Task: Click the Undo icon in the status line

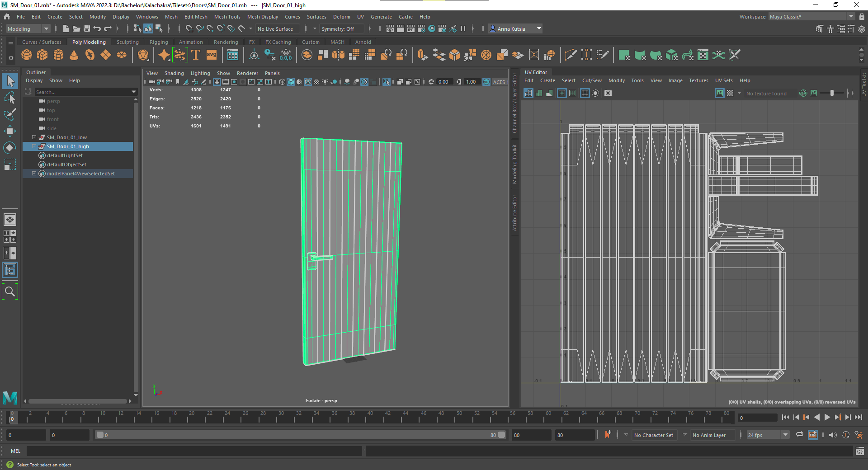Action: coord(97,28)
